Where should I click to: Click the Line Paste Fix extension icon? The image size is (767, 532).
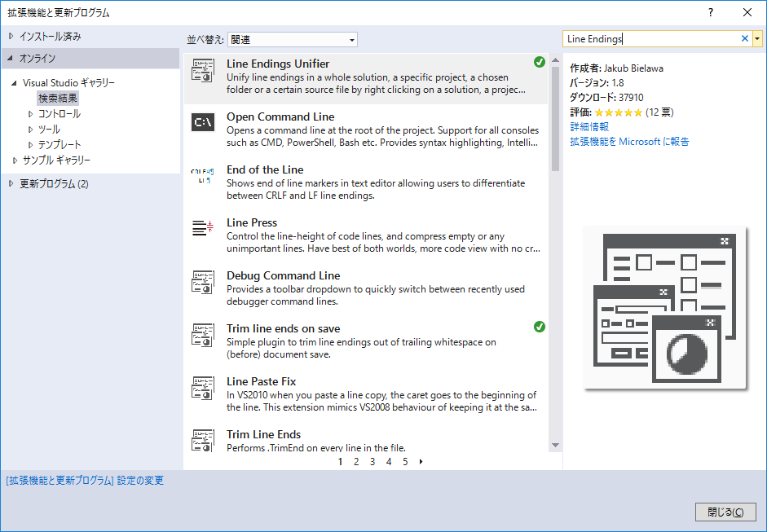pyautogui.click(x=202, y=387)
